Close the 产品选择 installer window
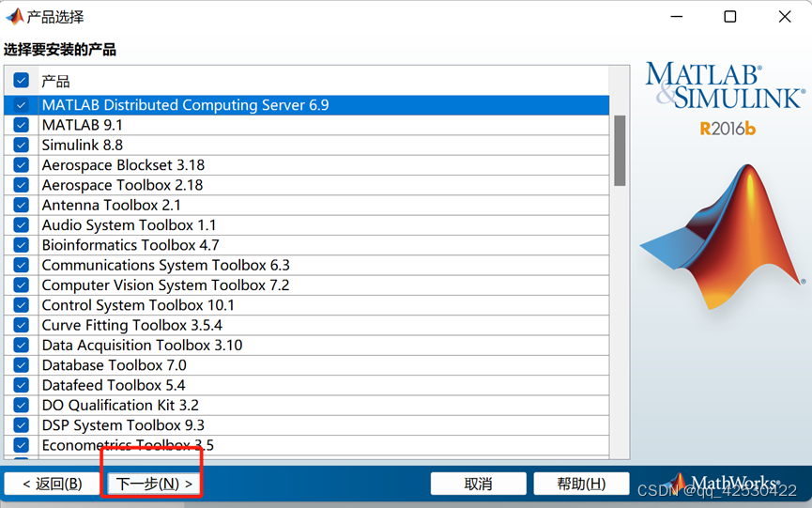Screen dimensions: 812x508 [785, 17]
